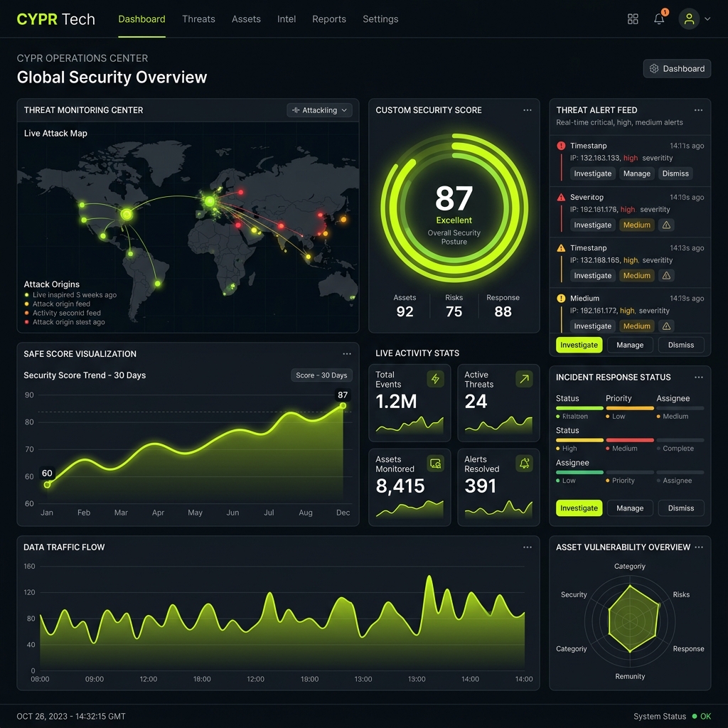The width and height of the screenshot is (728, 728).
Task: Investigate the 132.183.133 alert
Action: [x=592, y=173]
